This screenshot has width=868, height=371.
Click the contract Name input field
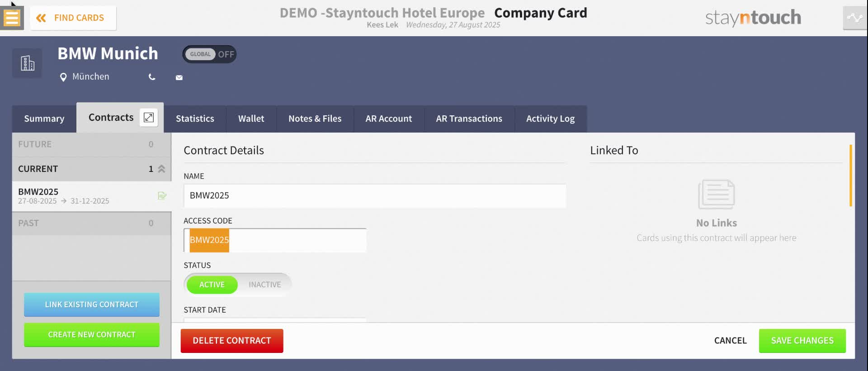tap(375, 195)
